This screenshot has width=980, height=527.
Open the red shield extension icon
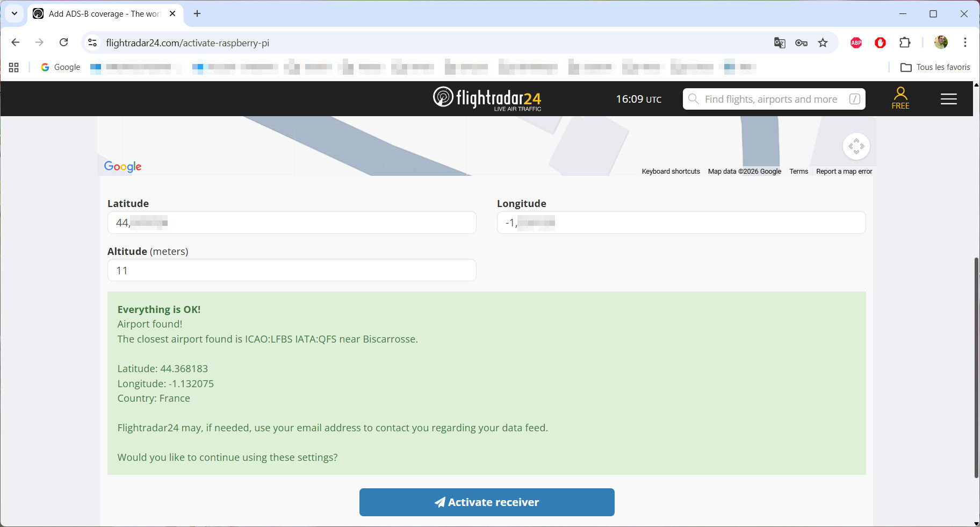tap(880, 42)
